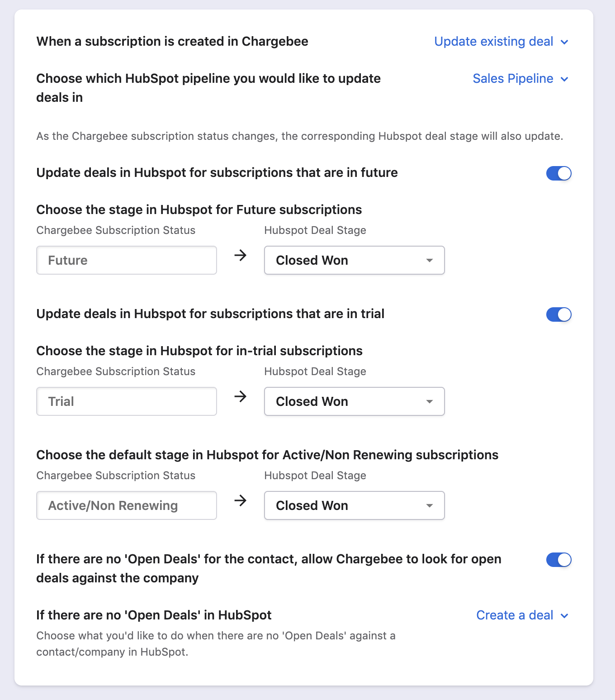Click the Create a deal link
615x700 pixels.
point(515,615)
